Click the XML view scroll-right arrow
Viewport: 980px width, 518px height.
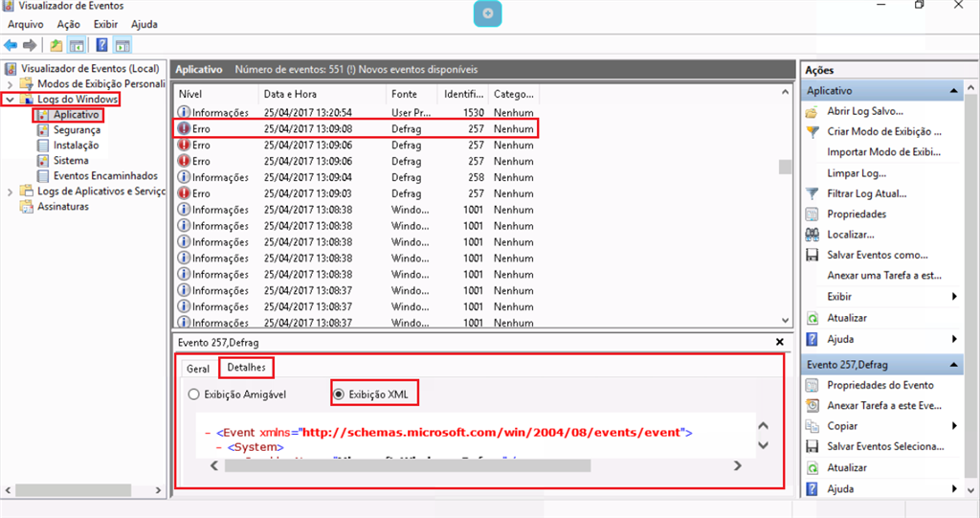pyautogui.click(x=738, y=466)
